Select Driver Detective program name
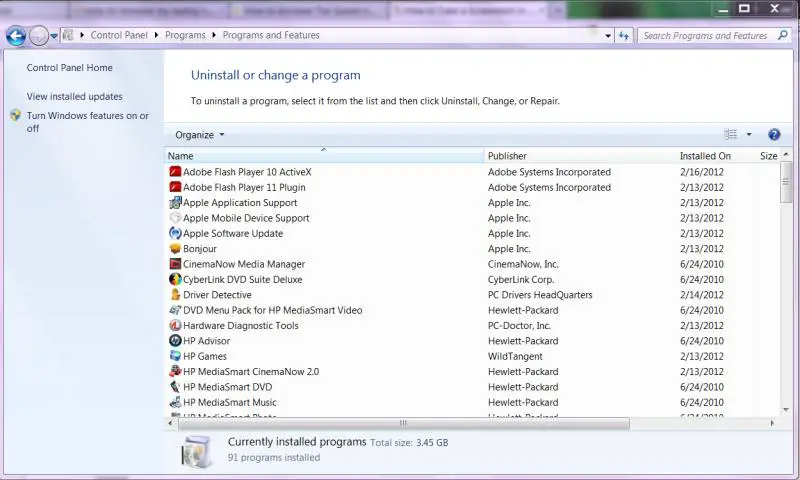800x480 pixels. point(217,295)
